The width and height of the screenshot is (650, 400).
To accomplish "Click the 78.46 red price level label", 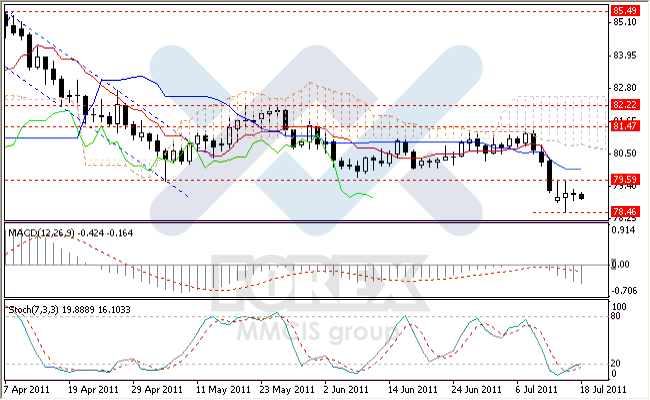I will pyautogui.click(x=625, y=212).
